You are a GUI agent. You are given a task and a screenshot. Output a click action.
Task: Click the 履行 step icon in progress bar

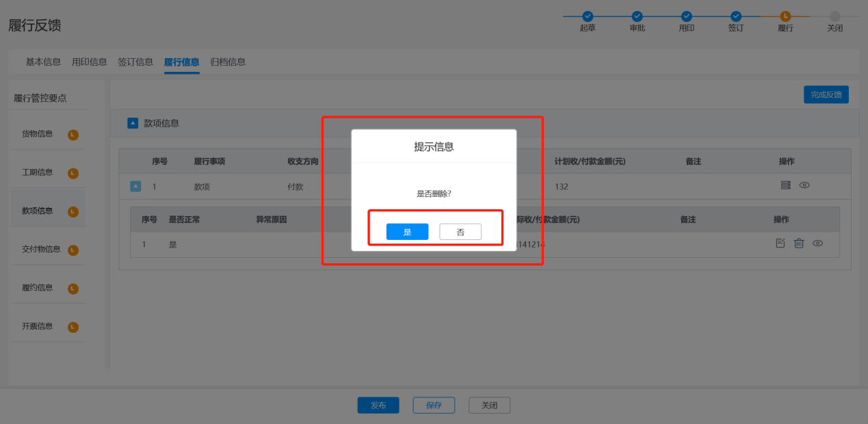(785, 16)
